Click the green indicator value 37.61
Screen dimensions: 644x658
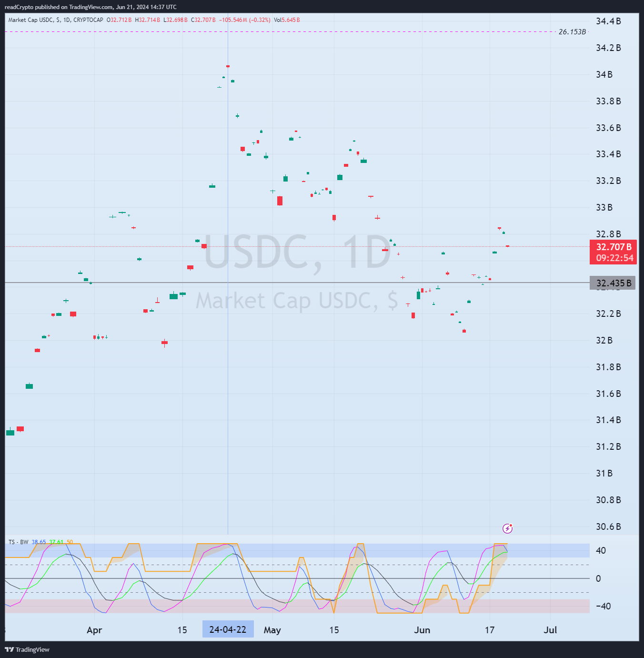pyautogui.click(x=56, y=542)
